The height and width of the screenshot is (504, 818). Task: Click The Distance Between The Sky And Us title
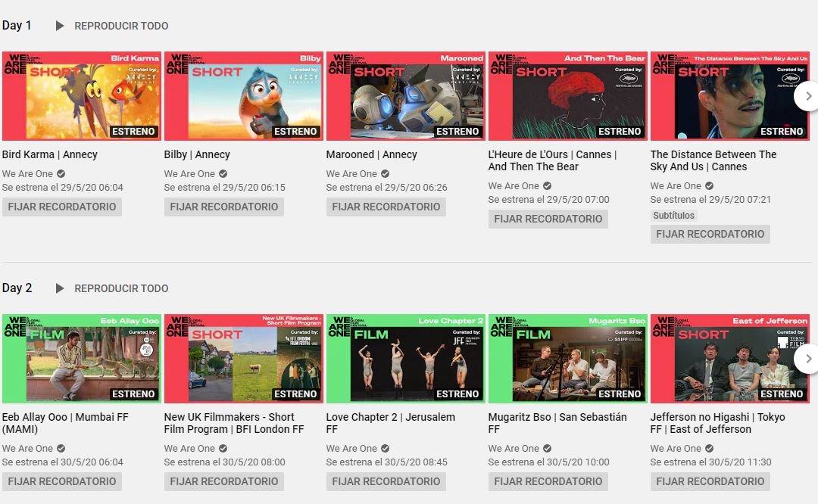coord(713,160)
